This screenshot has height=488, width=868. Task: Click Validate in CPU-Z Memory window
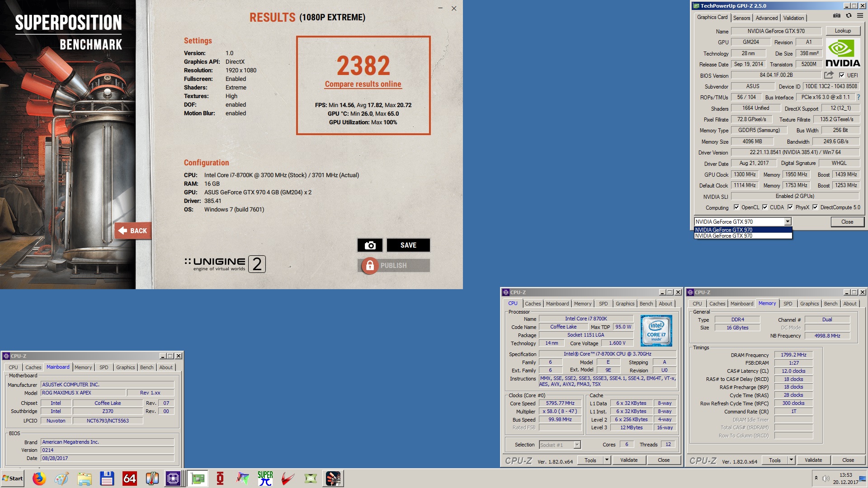click(x=813, y=460)
